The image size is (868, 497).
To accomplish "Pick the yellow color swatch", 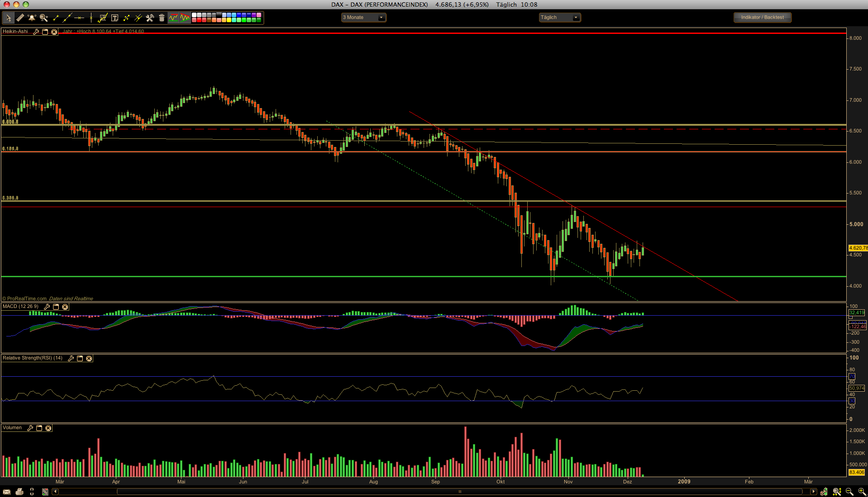I will point(229,20).
